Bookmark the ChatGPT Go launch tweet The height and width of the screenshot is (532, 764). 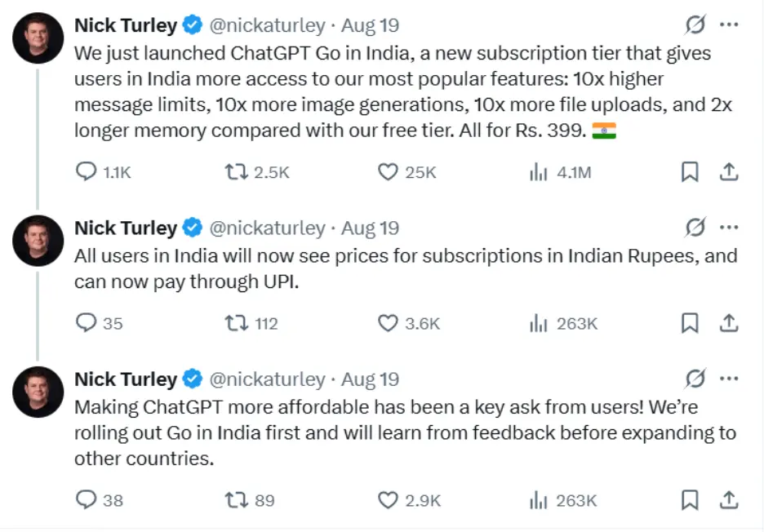(x=690, y=172)
